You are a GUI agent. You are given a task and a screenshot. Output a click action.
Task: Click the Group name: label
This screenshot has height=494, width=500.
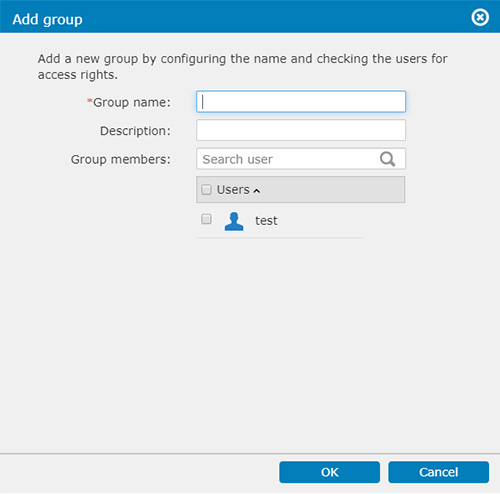point(132,102)
